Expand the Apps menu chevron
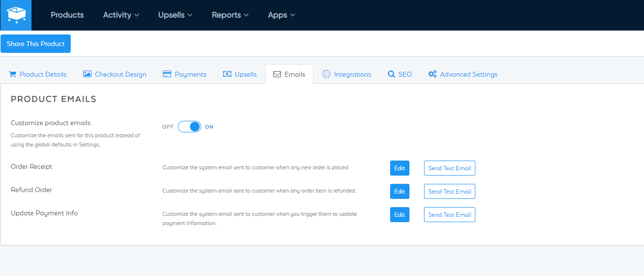Screen dimensions: 644x276 coord(293,15)
